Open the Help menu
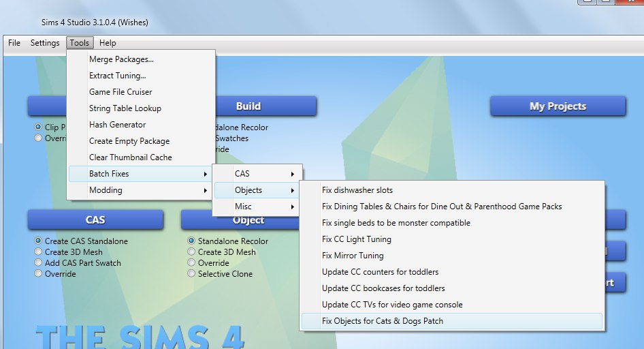 [x=108, y=43]
